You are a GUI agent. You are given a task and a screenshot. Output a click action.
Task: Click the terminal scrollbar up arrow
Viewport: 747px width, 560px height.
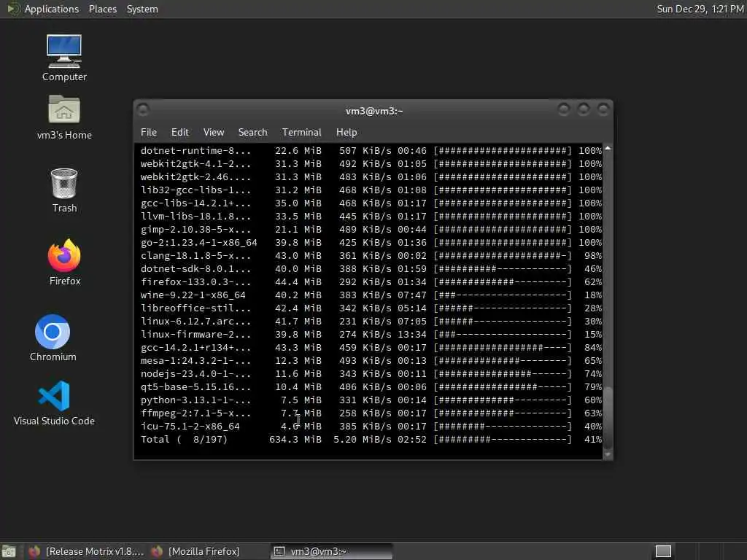(x=608, y=149)
